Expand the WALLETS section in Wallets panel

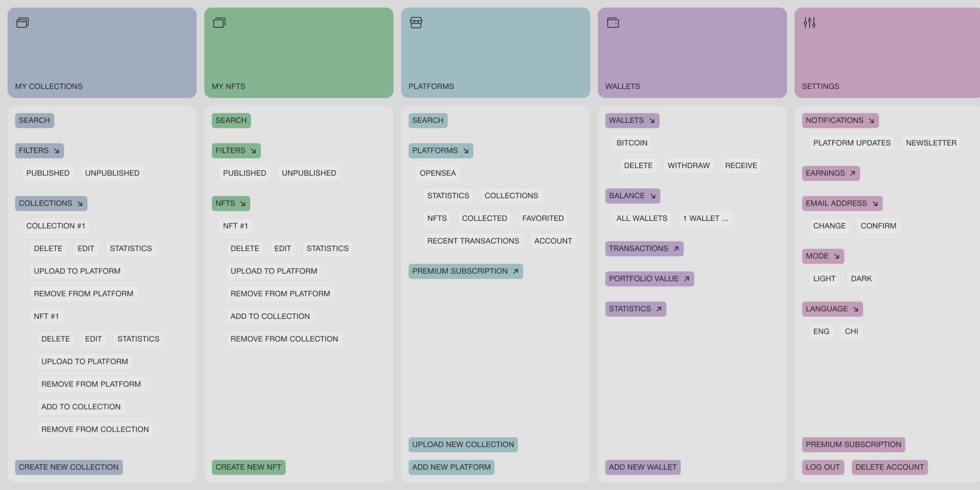coord(632,120)
